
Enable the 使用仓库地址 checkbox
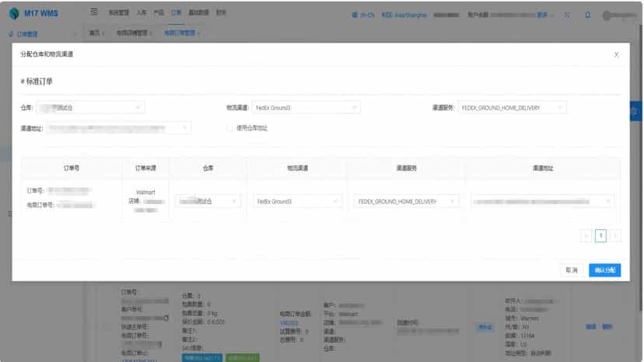coord(229,128)
